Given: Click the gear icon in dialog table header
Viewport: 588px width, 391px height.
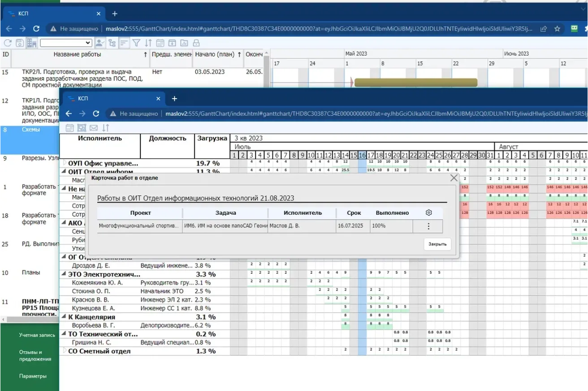Looking at the screenshot, I should (x=428, y=213).
